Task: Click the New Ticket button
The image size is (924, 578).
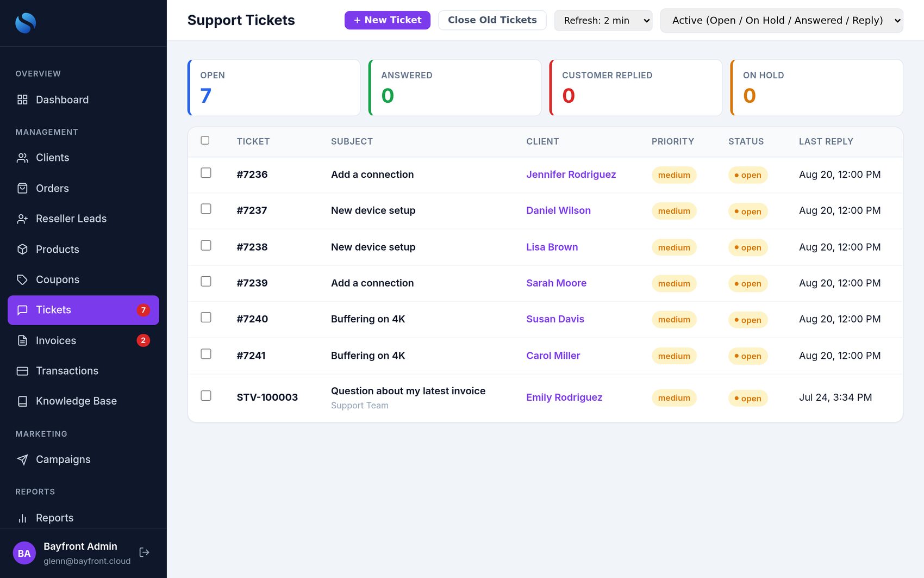Action: tap(388, 20)
